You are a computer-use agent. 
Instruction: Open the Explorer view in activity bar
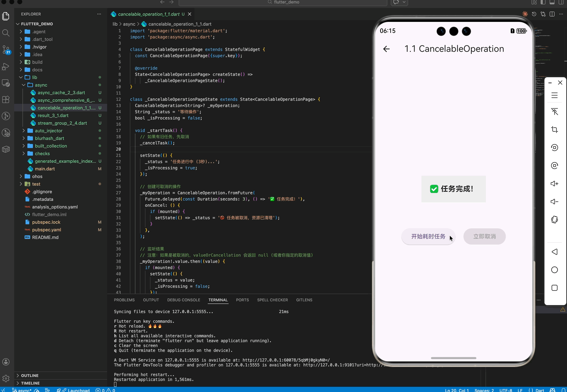(6, 16)
